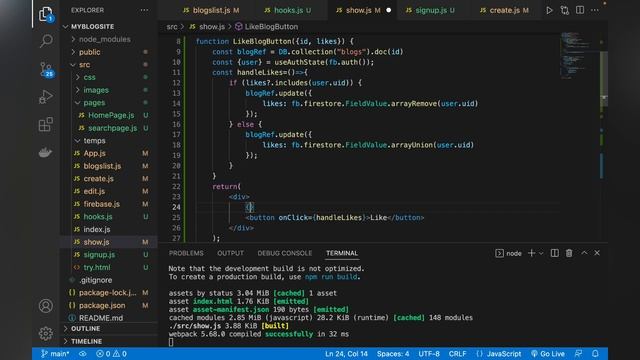Click the sync eye icon in status bar
Image resolution: width=640 pixels, height=360 pixels.
pyautogui.click(x=82, y=354)
